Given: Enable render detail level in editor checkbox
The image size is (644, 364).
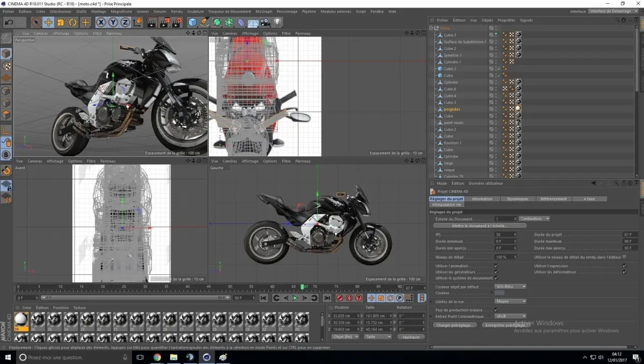Looking at the screenshot, I should click(624, 257).
